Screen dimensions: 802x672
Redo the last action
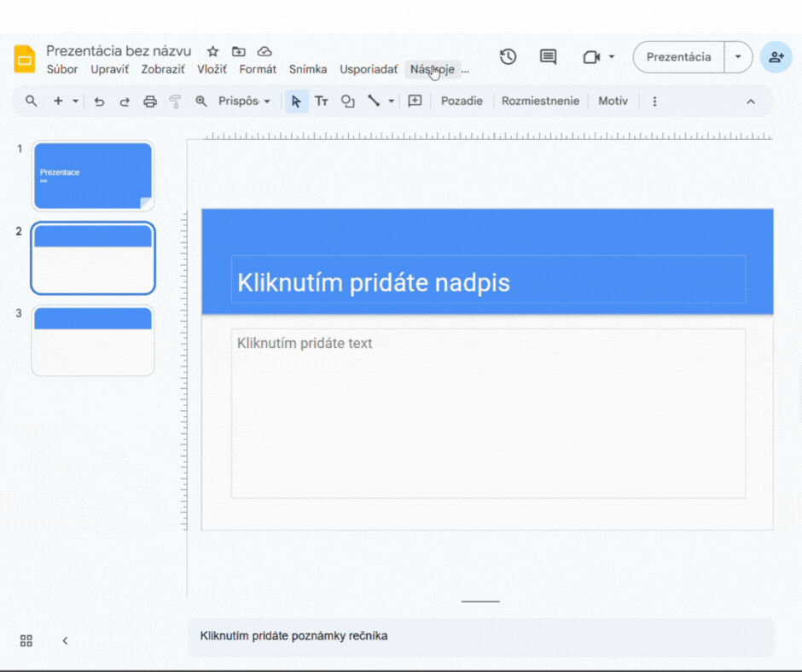click(x=125, y=101)
